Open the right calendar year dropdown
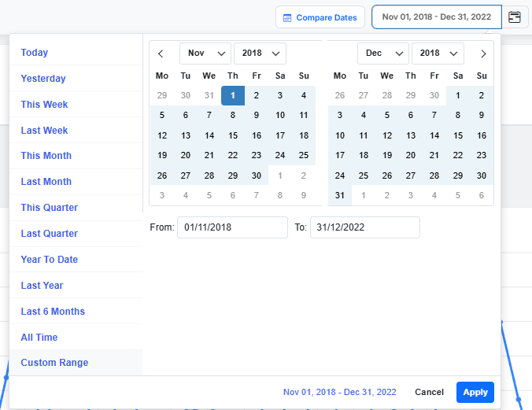Screen dimensions: 532x410 tap(438, 54)
